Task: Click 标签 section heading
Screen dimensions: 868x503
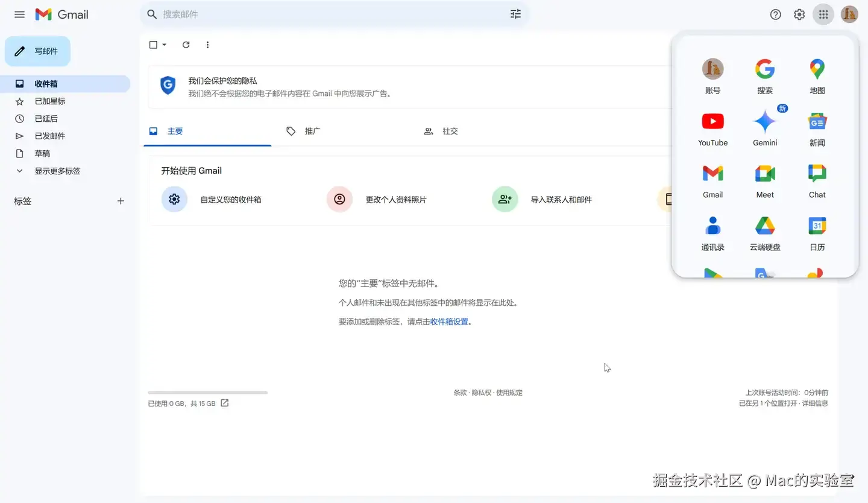Action: (x=23, y=201)
